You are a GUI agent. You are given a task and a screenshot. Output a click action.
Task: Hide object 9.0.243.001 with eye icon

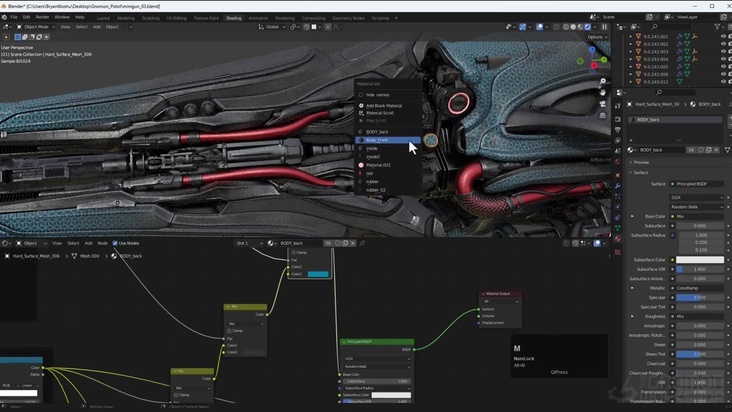pos(723,36)
